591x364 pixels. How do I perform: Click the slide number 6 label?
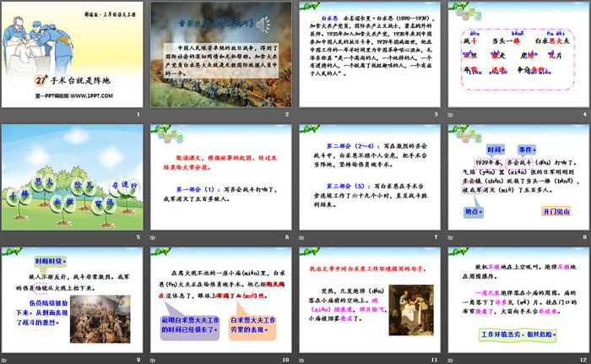pyautogui.click(x=287, y=236)
